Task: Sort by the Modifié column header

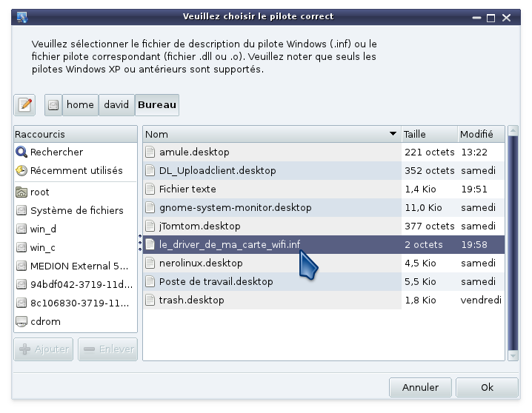Action: (x=481, y=134)
